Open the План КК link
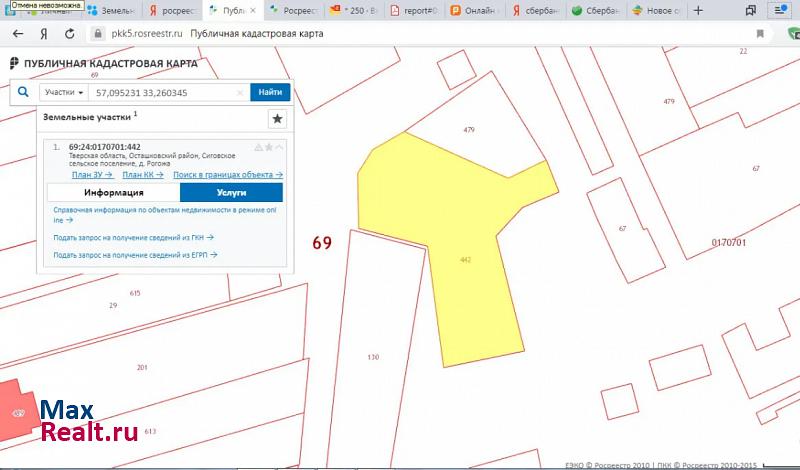The width and height of the screenshot is (800, 470). tap(142, 175)
